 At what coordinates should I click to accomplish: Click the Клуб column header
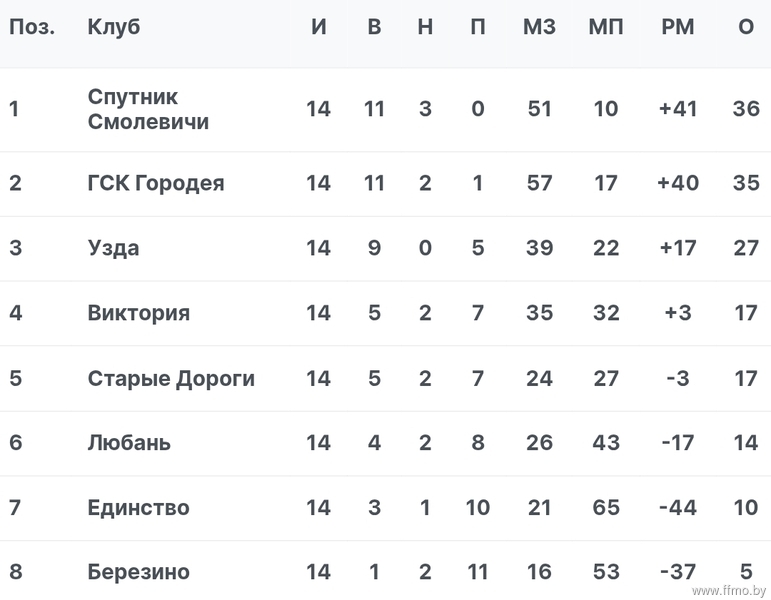[x=114, y=27]
